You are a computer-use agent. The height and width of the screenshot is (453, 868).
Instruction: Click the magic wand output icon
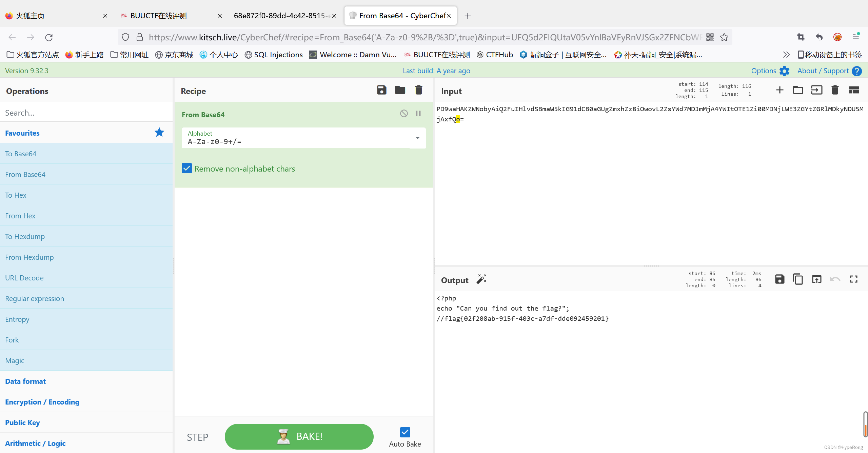pos(482,280)
